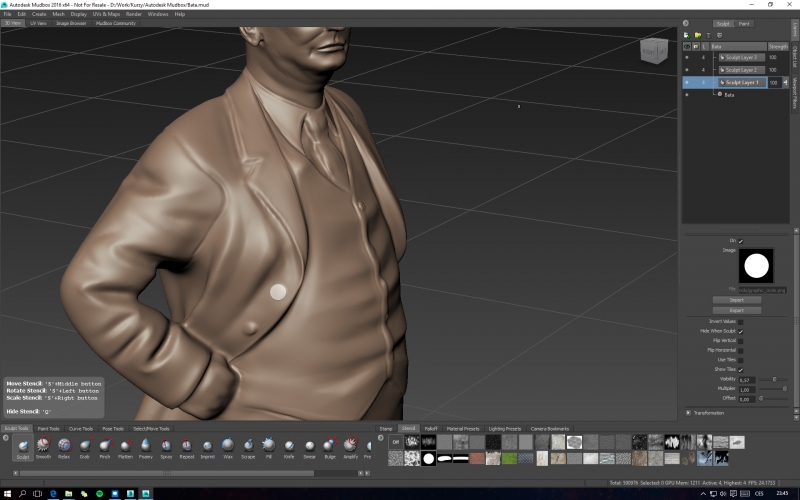Enable the Invert Values checkbox
The height and width of the screenshot is (500, 800).
click(x=740, y=322)
